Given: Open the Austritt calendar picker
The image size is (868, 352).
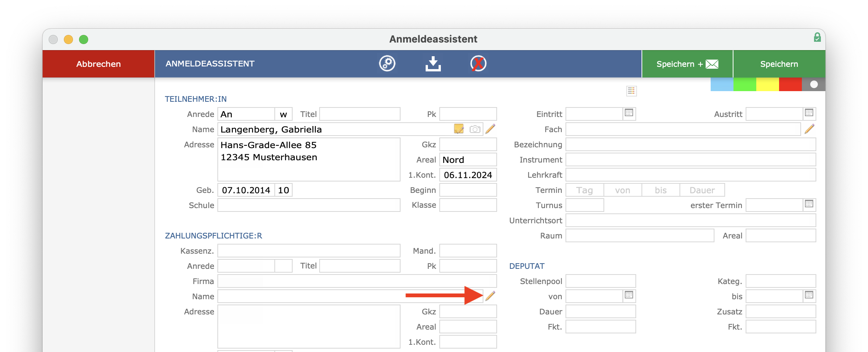Looking at the screenshot, I should (809, 113).
